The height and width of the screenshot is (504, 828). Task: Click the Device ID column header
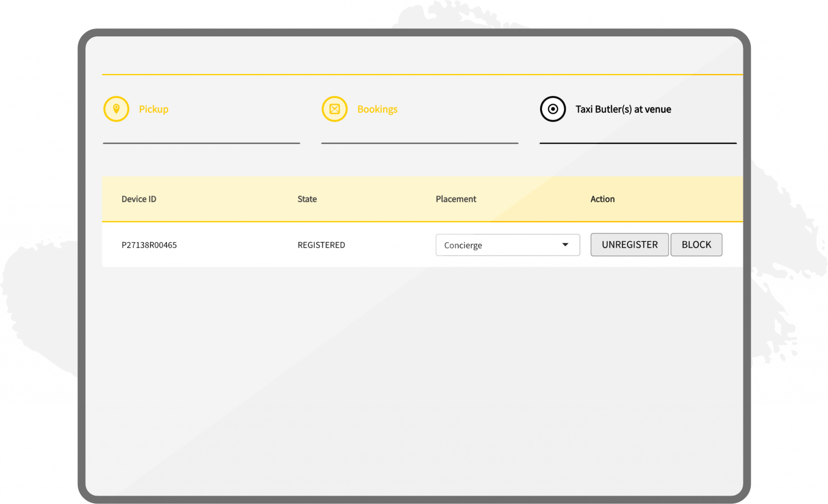point(139,198)
